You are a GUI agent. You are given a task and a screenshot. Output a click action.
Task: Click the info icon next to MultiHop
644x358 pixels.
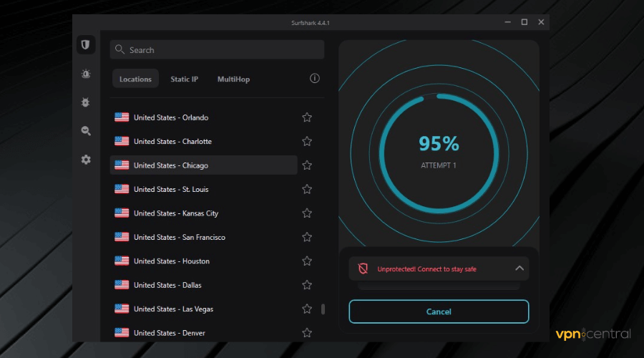[x=314, y=79]
